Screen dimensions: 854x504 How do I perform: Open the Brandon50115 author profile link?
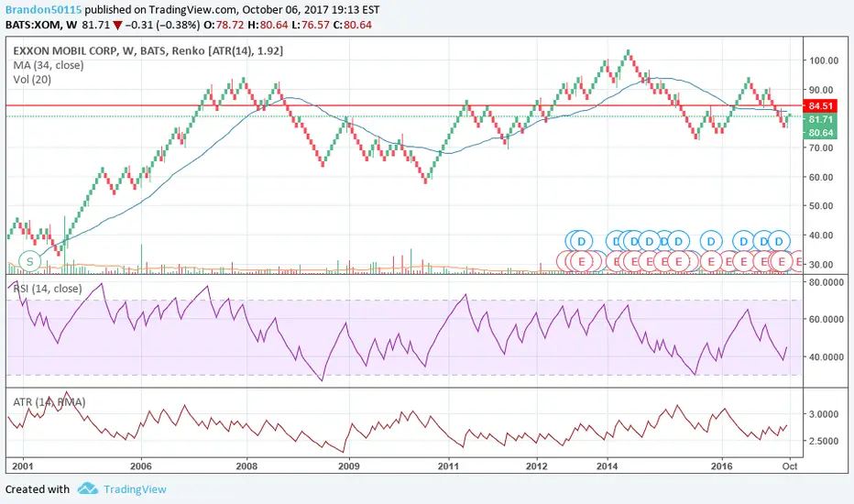tap(44, 10)
